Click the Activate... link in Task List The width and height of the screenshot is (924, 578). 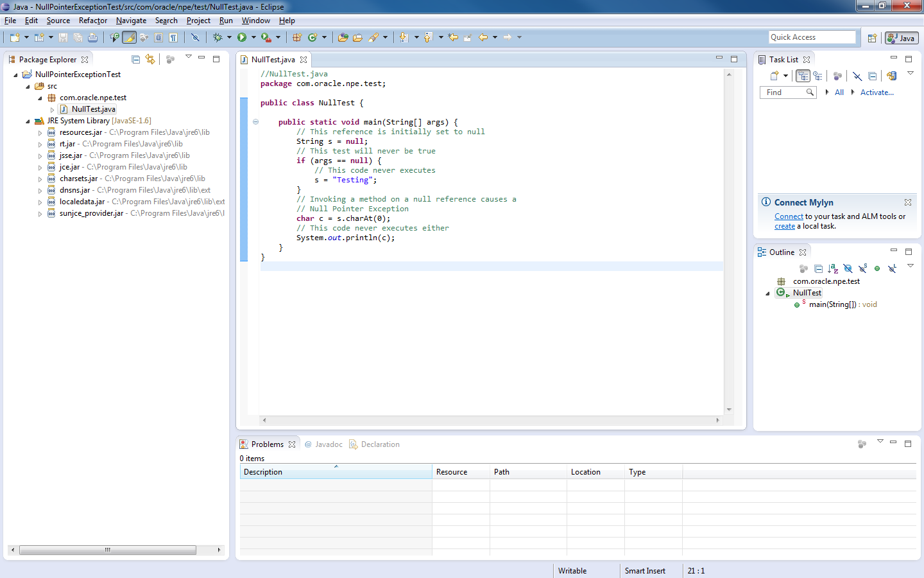tap(877, 92)
